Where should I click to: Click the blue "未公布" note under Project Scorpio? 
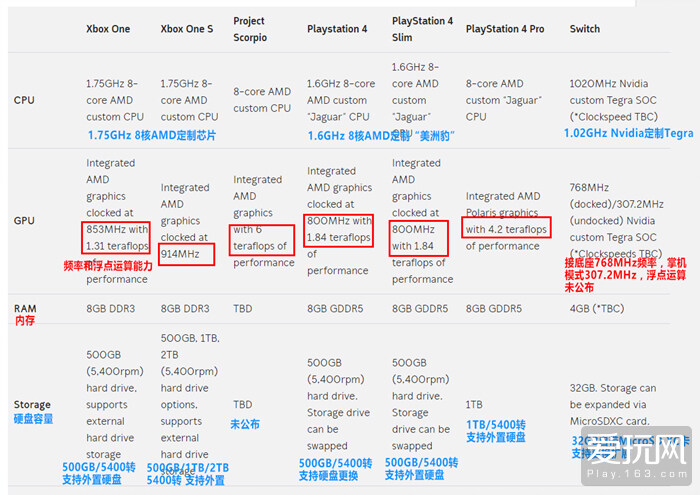tap(244, 424)
